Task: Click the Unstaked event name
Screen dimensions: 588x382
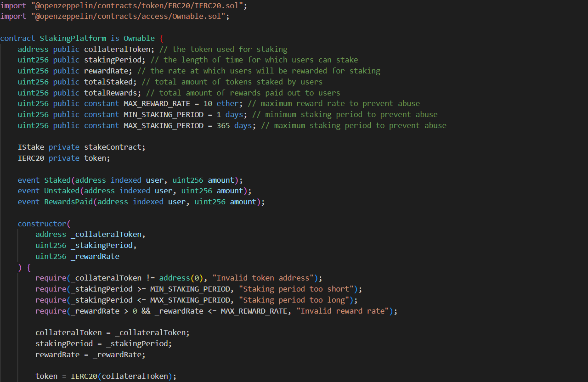Action: click(x=62, y=191)
